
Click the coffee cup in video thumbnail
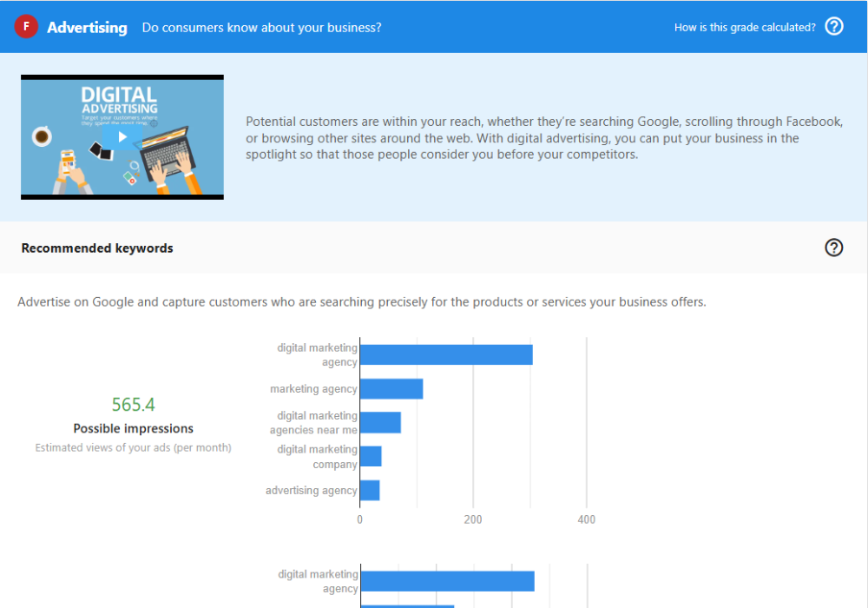click(41, 136)
